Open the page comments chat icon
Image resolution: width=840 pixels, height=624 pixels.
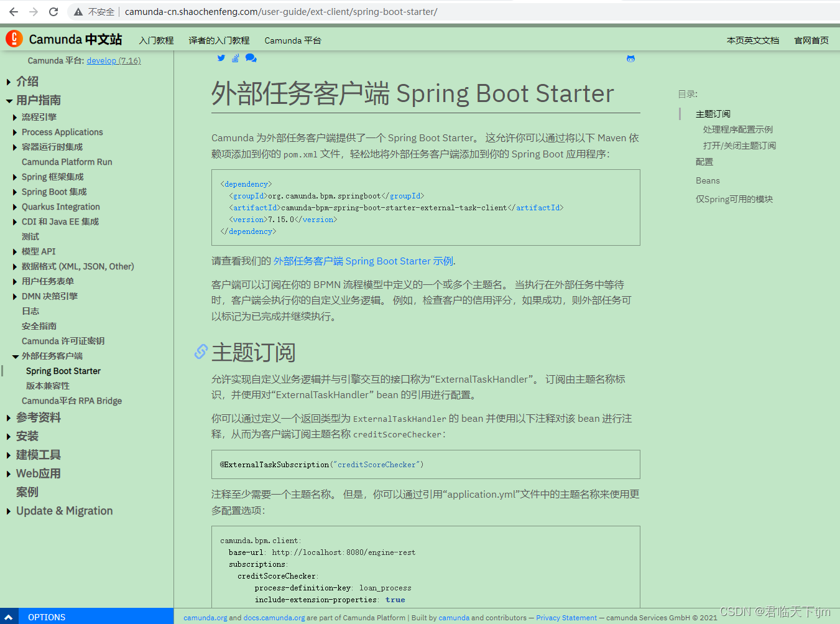(x=251, y=58)
